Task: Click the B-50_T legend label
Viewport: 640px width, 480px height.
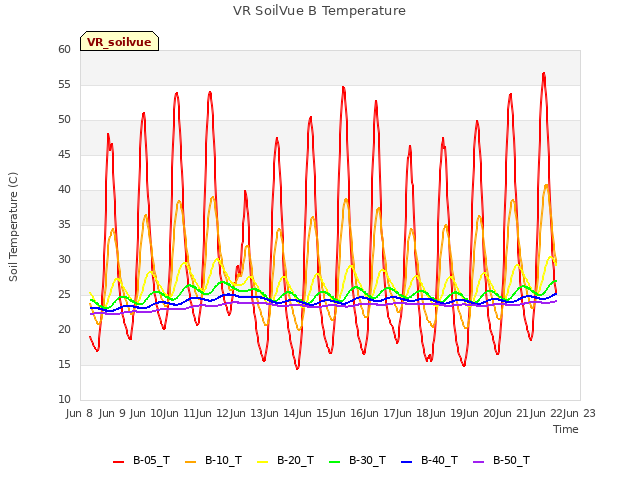Action: click(511, 460)
